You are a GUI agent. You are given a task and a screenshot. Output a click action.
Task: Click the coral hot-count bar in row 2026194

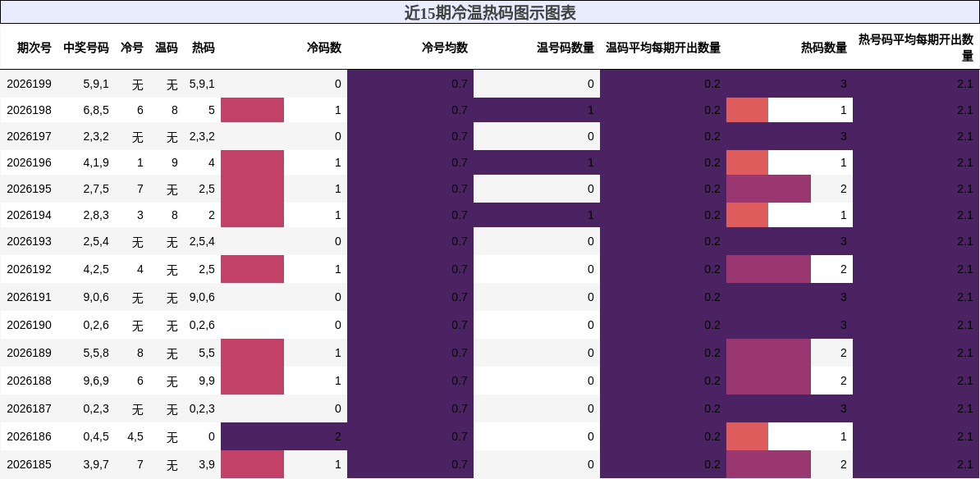pos(747,215)
